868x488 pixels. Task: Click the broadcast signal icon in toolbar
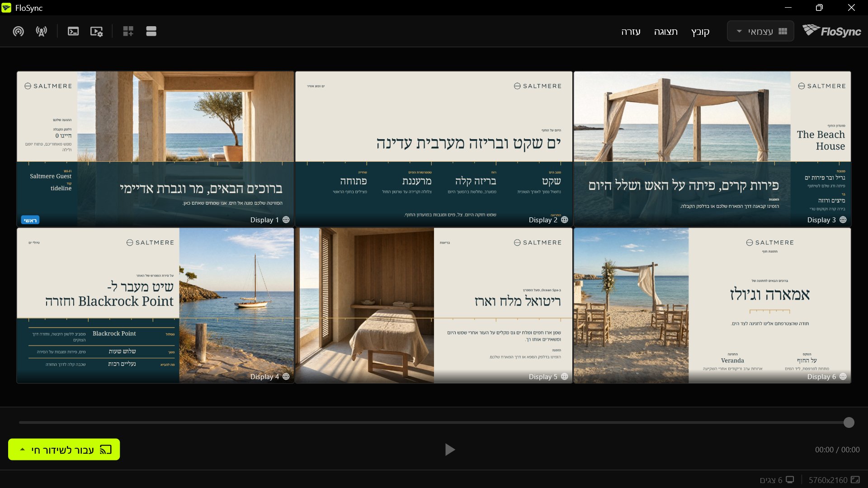click(19, 32)
